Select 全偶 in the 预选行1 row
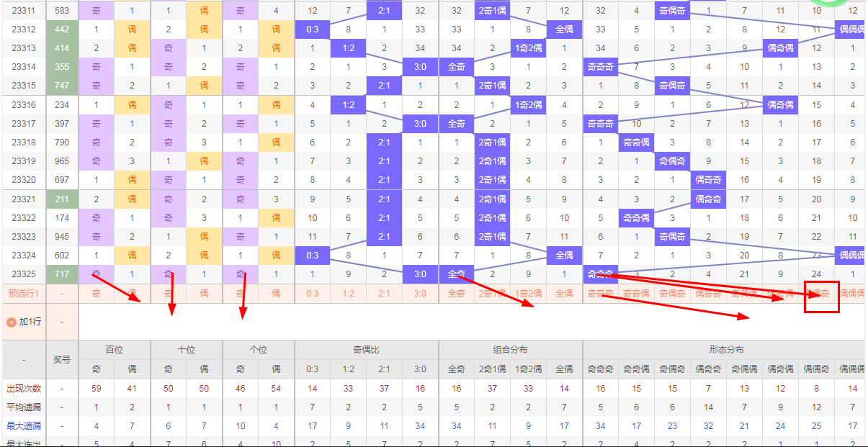This screenshot has width=868, height=447. click(565, 294)
